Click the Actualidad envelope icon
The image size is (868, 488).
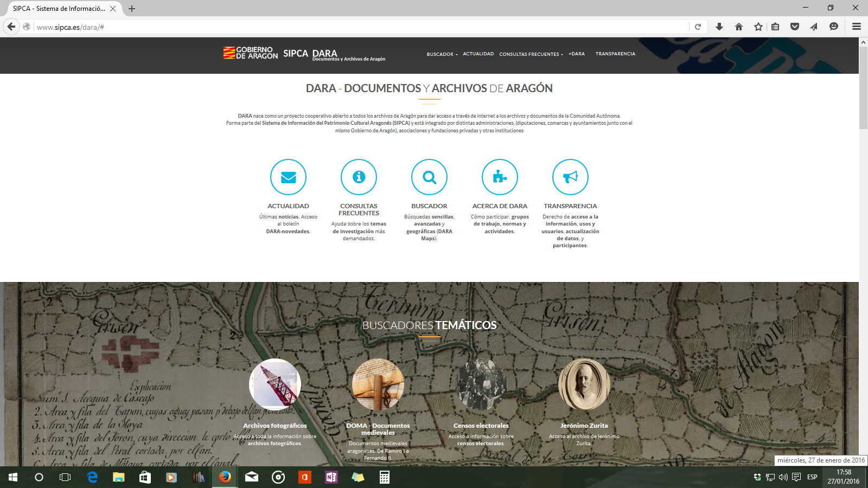[288, 177]
